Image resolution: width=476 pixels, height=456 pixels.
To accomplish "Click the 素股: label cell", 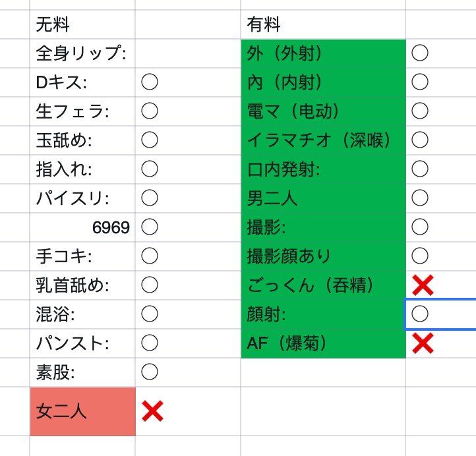I will click(x=82, y=372).
